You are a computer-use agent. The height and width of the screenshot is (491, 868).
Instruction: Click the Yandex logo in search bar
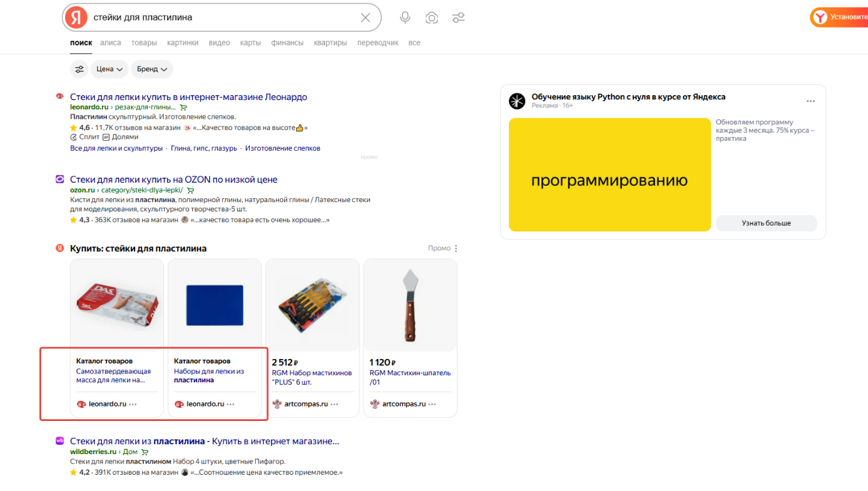click(x=76, y=18)
